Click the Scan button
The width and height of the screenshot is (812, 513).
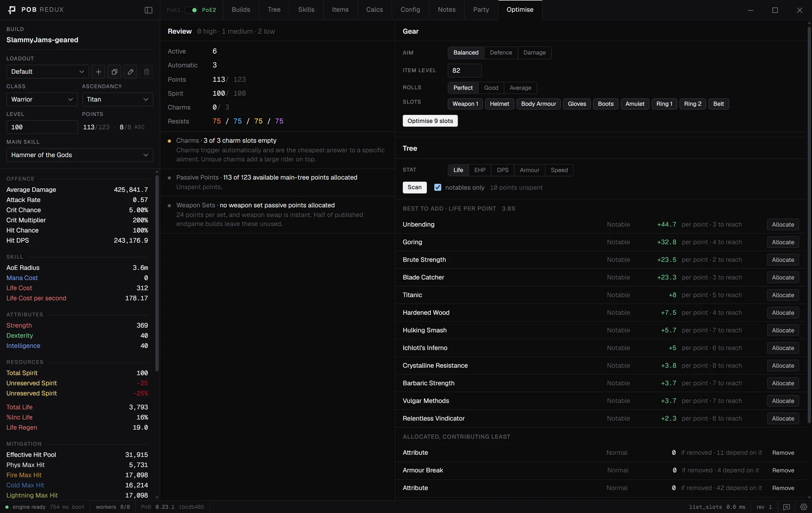[414, 187]
